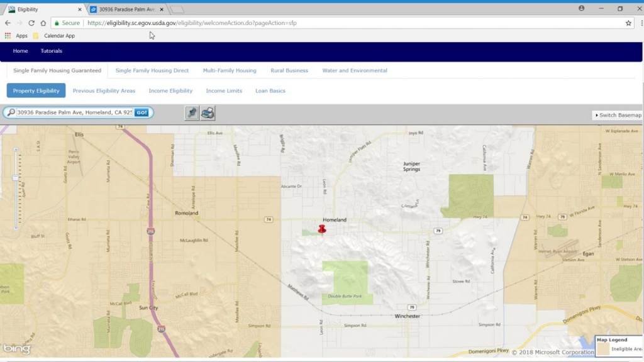This screenshot has width=644, height=362.
Task: Click the address search input field
Action: (x=74, y=112)
